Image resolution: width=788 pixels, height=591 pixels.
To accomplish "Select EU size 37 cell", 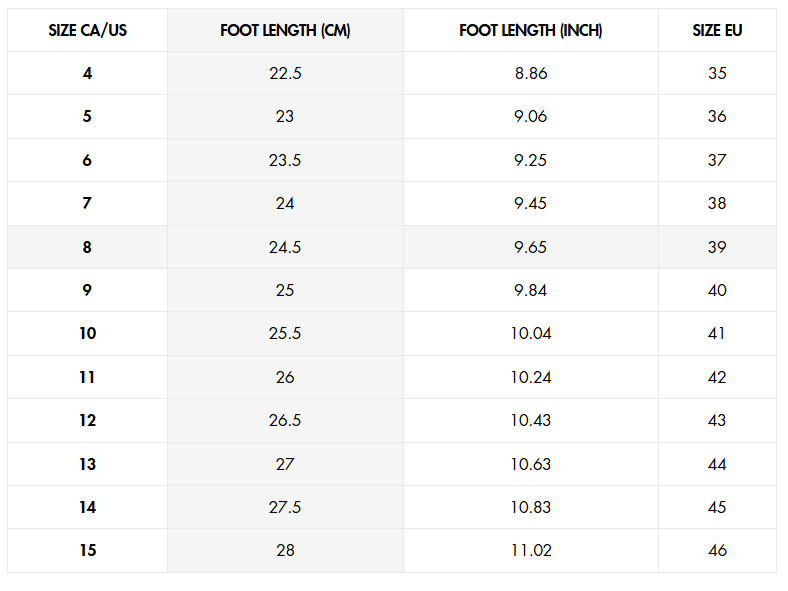I will tap(717, 160).
